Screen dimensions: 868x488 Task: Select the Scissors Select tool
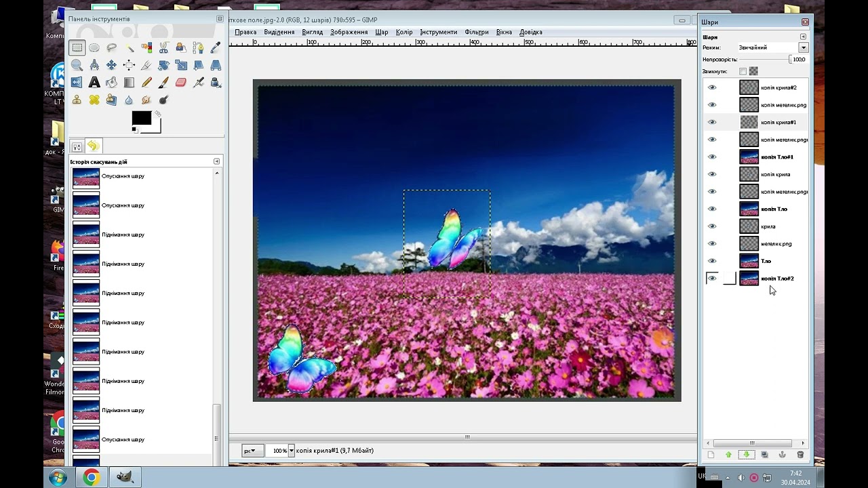[x=163, y=47]
